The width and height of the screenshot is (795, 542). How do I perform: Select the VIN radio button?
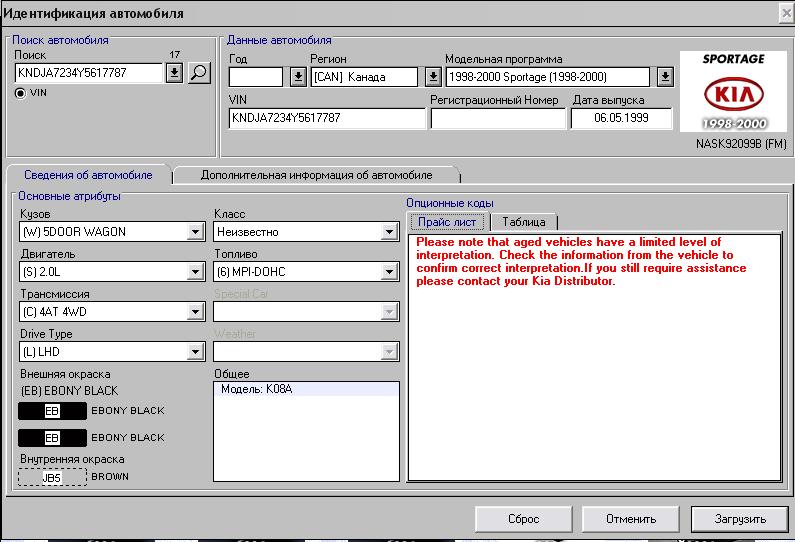pos(20,93)
